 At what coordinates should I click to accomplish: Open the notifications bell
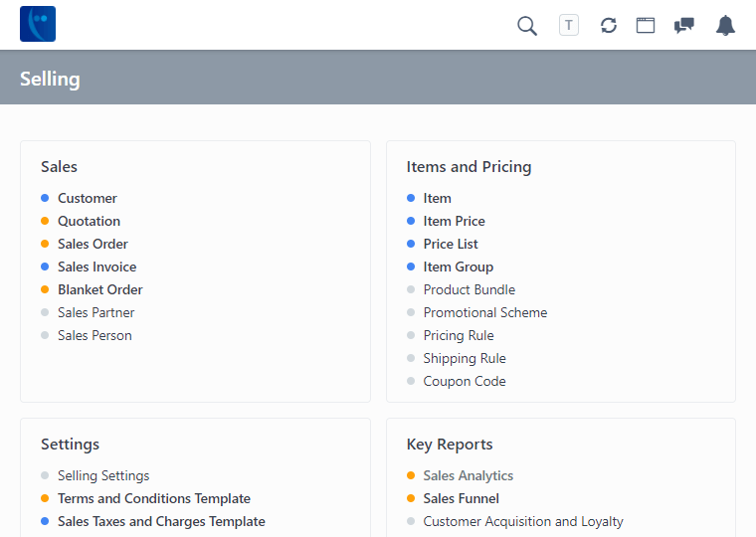pyautogui.click(x=726, y=26)
